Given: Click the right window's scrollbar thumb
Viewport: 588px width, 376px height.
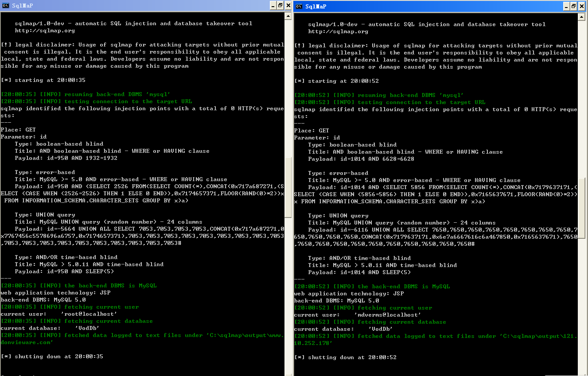Looking at the screenshot, I should pyautogui.click(x=581, y=208).
